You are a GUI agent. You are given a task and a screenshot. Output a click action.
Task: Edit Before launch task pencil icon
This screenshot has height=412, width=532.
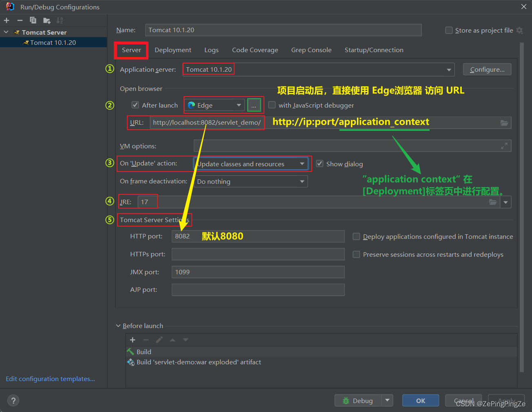159,340
